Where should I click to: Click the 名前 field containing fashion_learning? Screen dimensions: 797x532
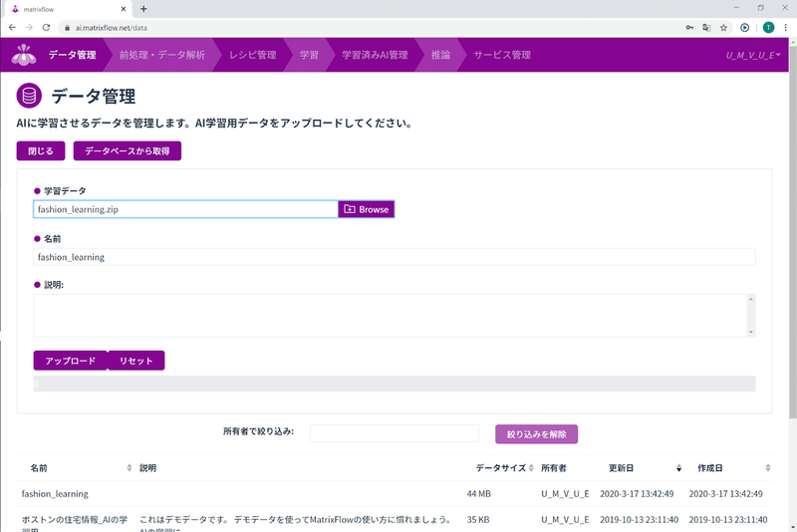pos(395,257)
